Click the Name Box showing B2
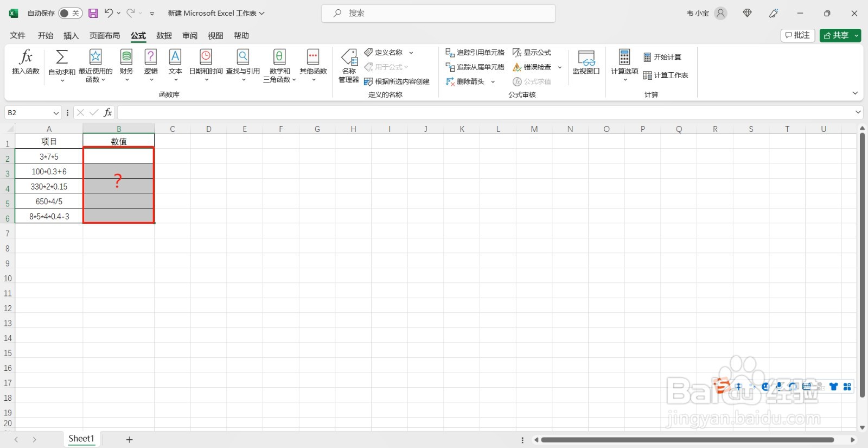This screenshot has height=448, width=868. [28, 112]
